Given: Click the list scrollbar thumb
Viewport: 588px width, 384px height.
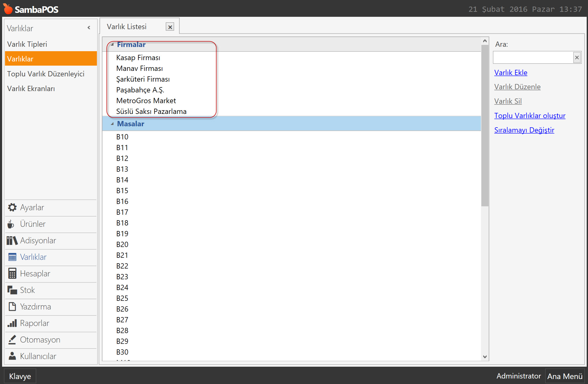Looking at the screenshot, I should (x=485, y=125).
